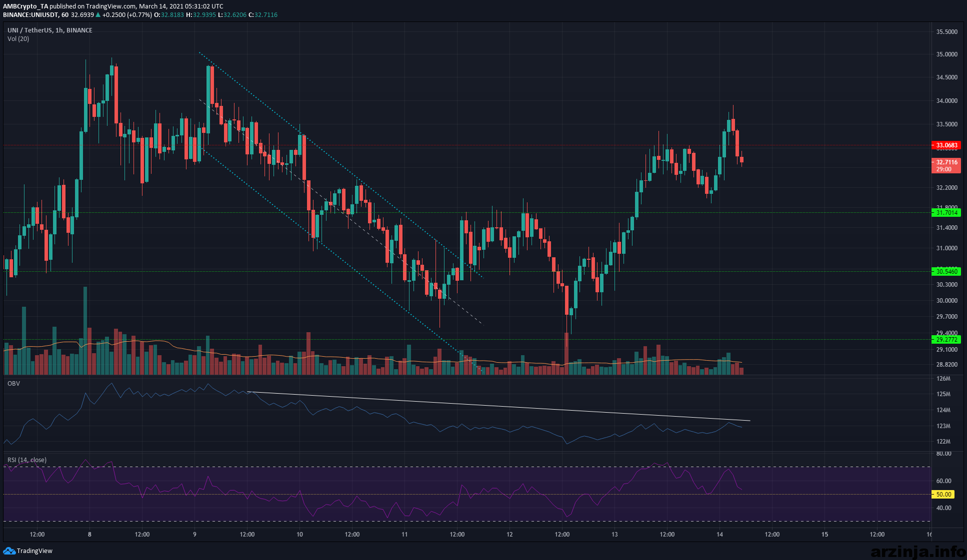967x560 pixels.
Task: Click the AMBCrypto_TA publisher name
Action: 25,6
